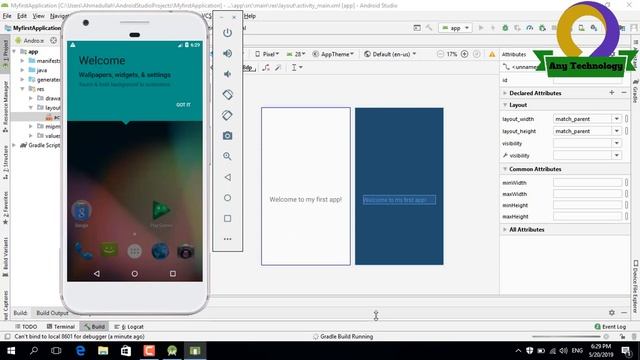Switch to the Terminal tool window tab
The height and width of the screenshot is (360, 640).
tap(61, 327)
